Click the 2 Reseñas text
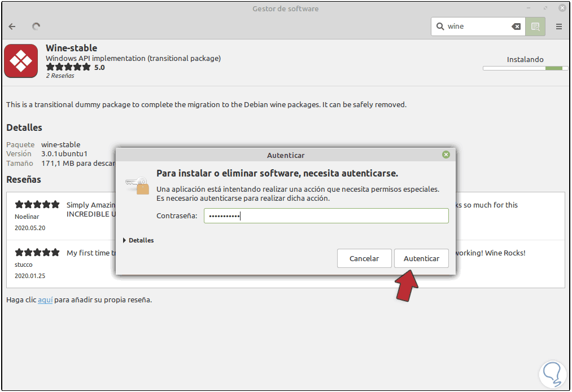The image size is (572, 392). click(60, 76)
